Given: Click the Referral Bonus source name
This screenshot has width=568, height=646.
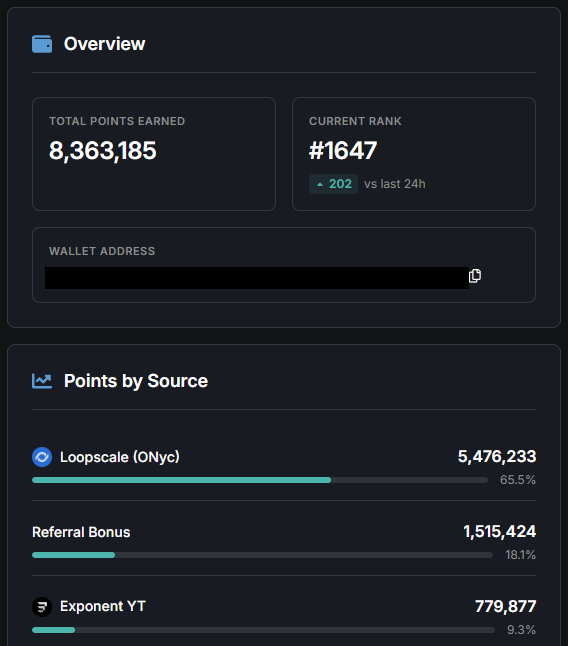Looking at the screenshot, I should point(81,532).
